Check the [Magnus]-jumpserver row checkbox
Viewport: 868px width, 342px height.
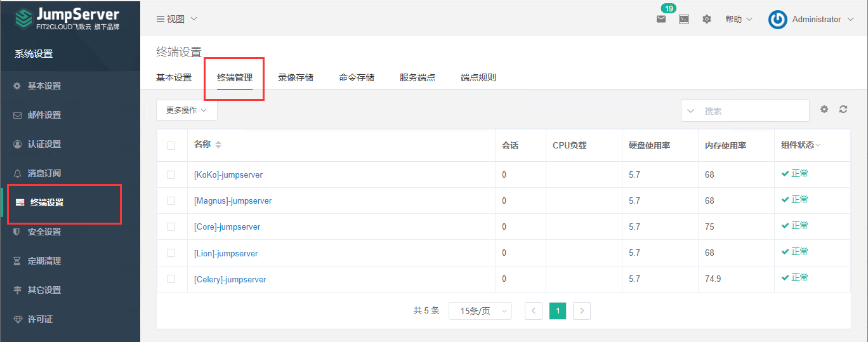coord(171,201)
